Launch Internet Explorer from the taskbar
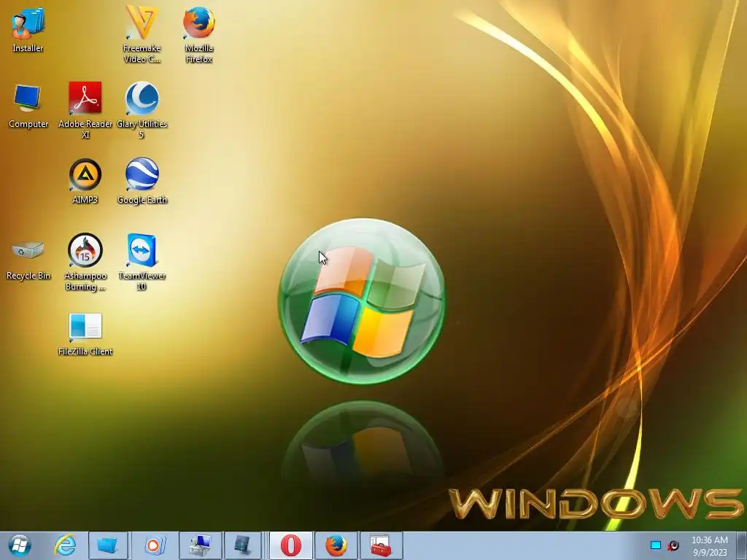The height and width of the screenshot is (560, 747). click(x=65, y=545)
